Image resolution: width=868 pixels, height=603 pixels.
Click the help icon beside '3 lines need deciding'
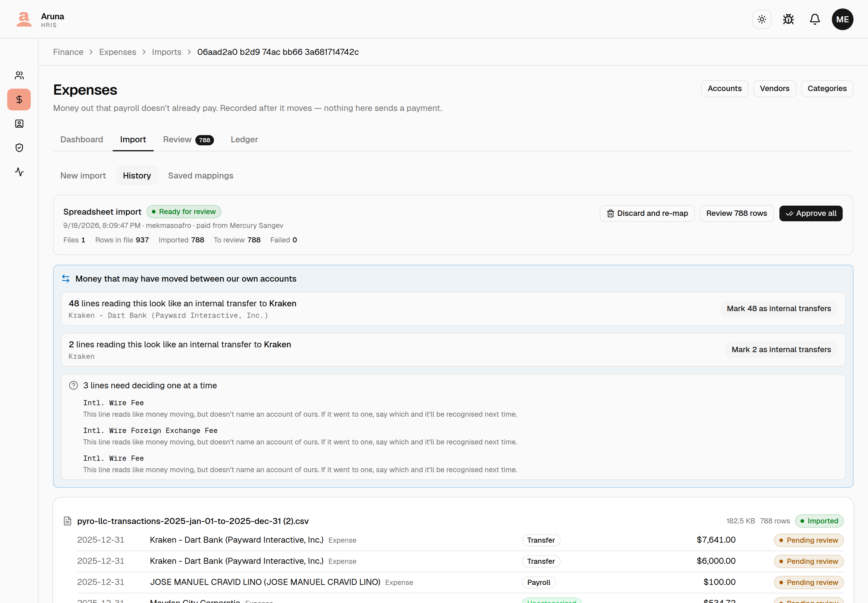[x=73, y=385]
